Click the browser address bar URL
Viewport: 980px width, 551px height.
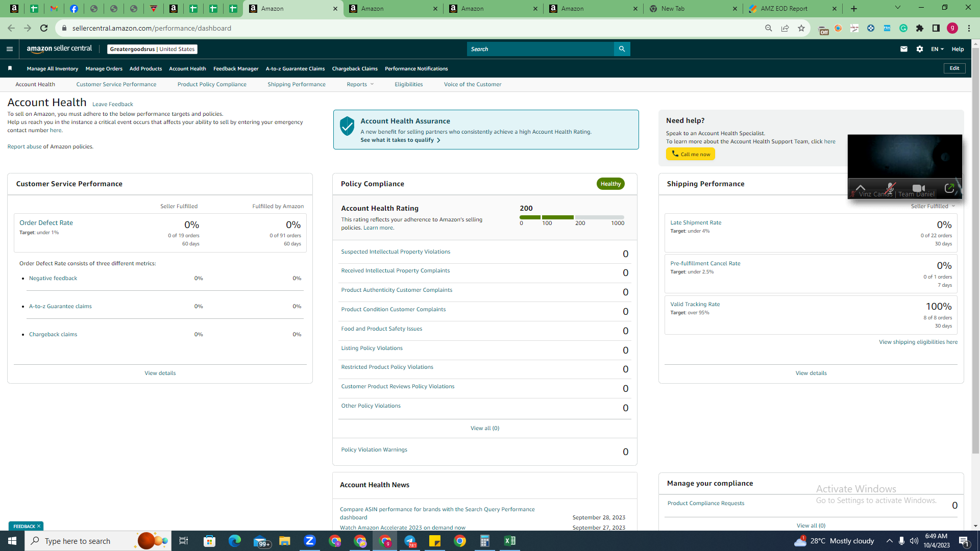(152, 28)
